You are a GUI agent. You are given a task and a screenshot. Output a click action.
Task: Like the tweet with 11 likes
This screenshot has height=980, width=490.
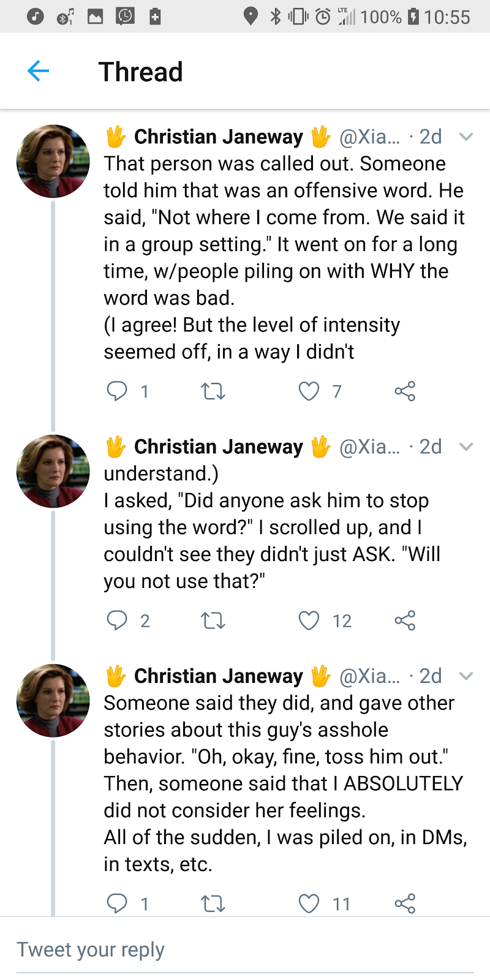click(309, 903)
